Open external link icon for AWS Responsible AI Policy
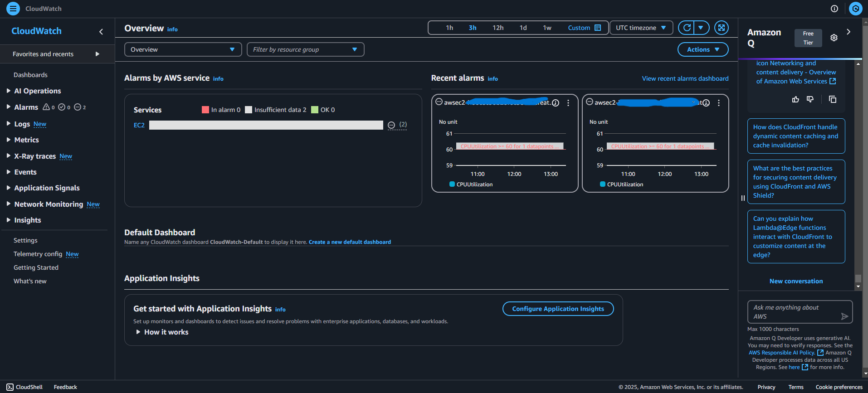The width and height of the screenshot is (868, 393). click(820, 353)
